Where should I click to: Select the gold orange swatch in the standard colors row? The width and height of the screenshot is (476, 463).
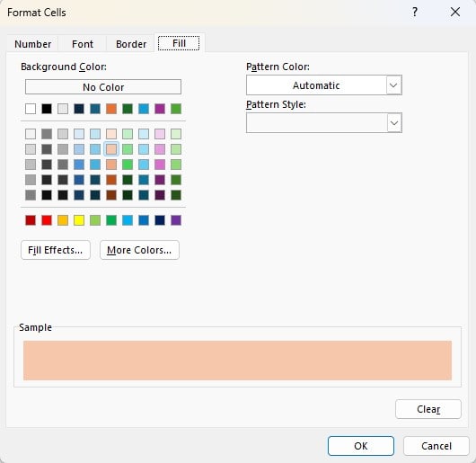(x=63, y=220)
